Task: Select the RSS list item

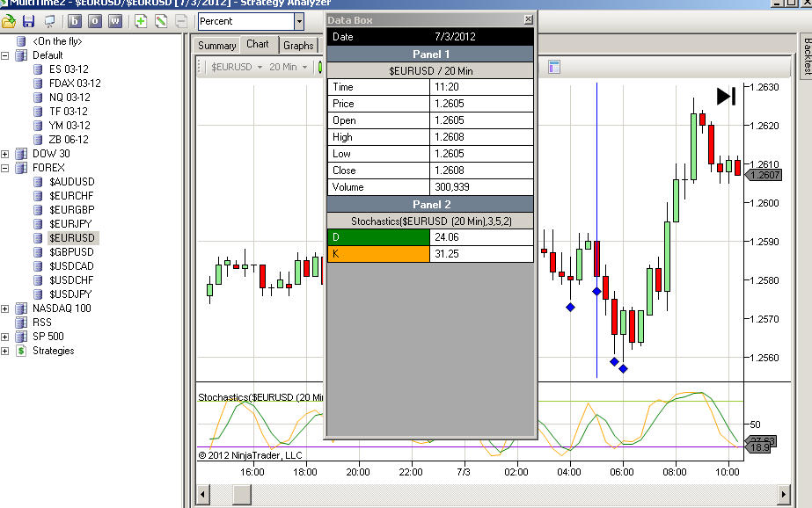Action: click(x=42, y=323)
